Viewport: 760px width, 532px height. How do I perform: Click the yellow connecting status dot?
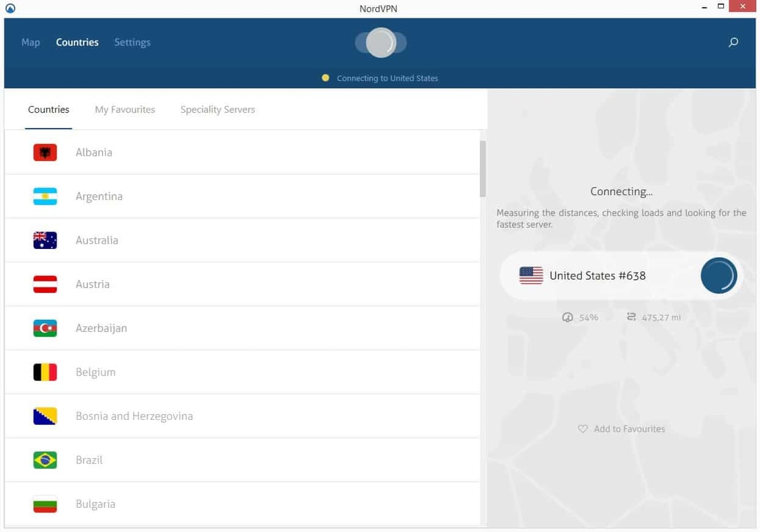[326, 78]
